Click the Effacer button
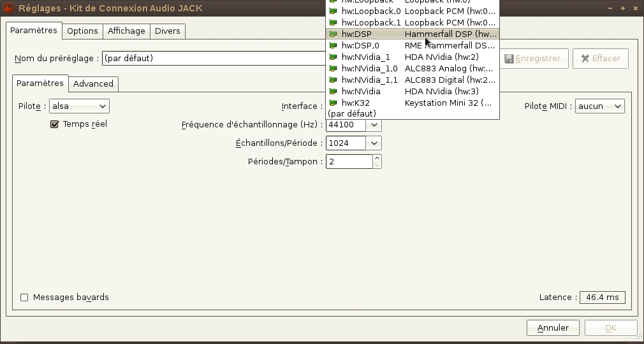644x344 pixels. tap(601, 59)
